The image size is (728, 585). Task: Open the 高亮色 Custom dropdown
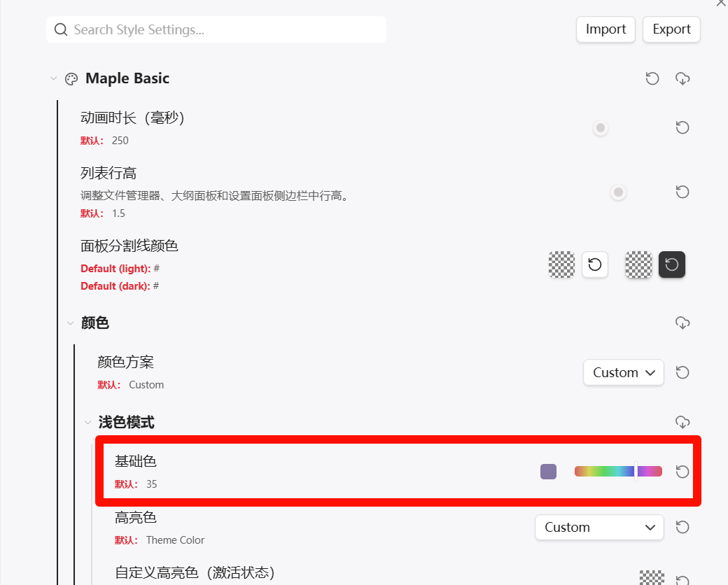(599, 527)
